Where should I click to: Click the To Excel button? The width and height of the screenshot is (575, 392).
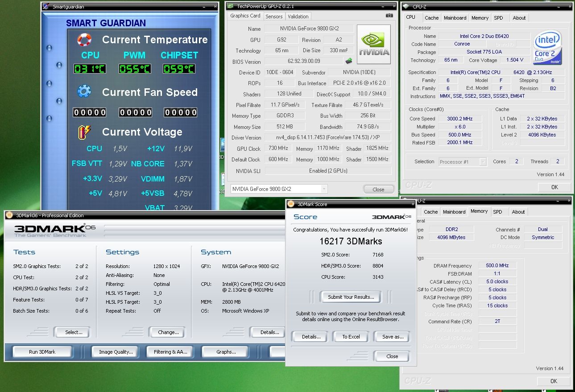[351, 337]
